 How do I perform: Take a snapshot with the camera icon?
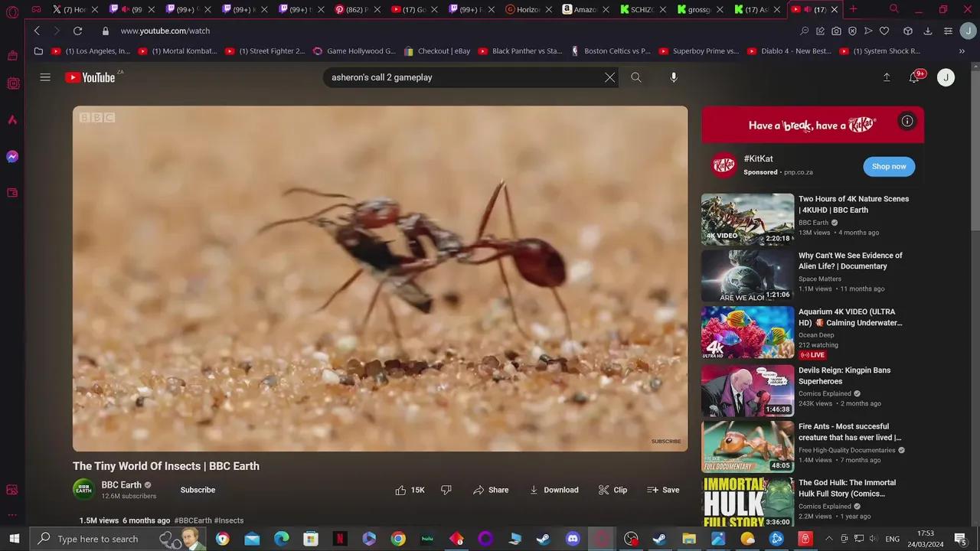click(836, 31)
